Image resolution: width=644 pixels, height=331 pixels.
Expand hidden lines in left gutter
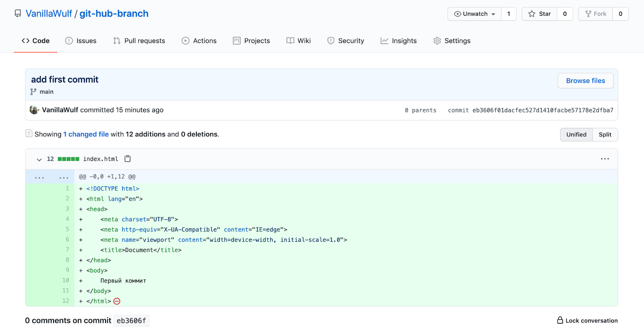tap(39, 177)
